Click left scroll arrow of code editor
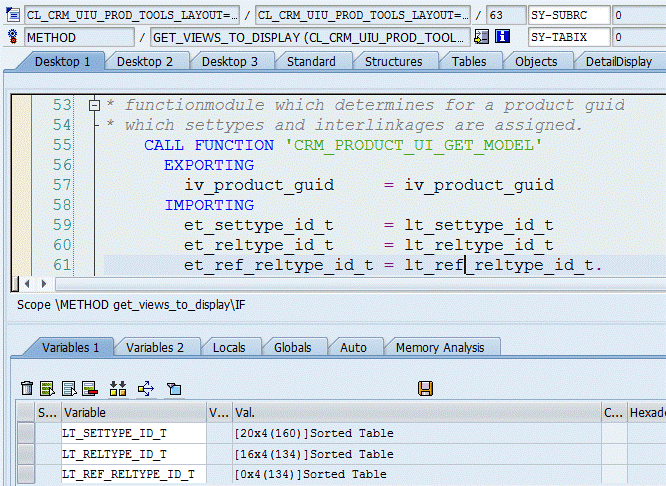This screenshot has height=486, width=666. pyautogui.click(x=26, y=284)
